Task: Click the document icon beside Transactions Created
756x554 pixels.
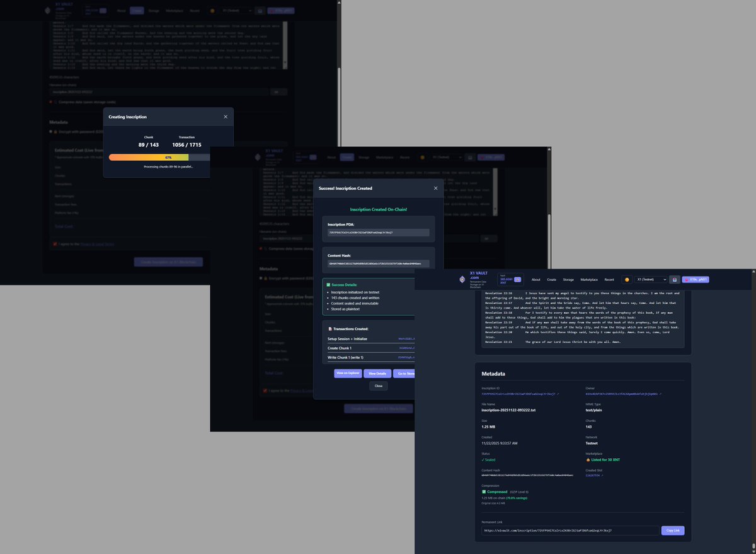Action: coord(331,328)
